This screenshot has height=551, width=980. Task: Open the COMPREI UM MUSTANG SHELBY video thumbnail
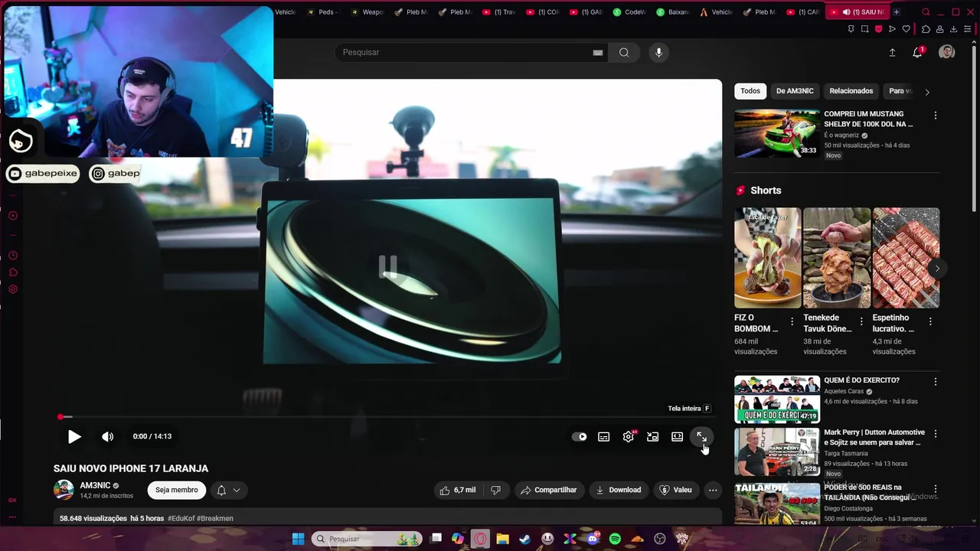coord(777,133)
